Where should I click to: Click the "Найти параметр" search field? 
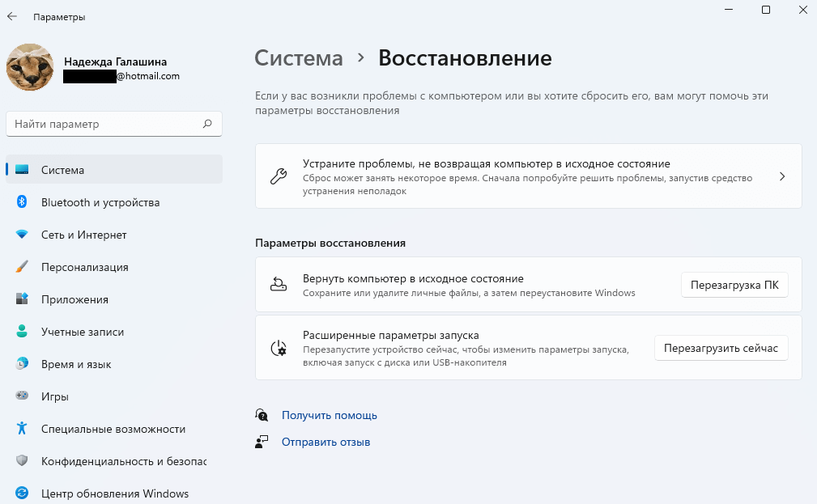(x=105, y=125)
